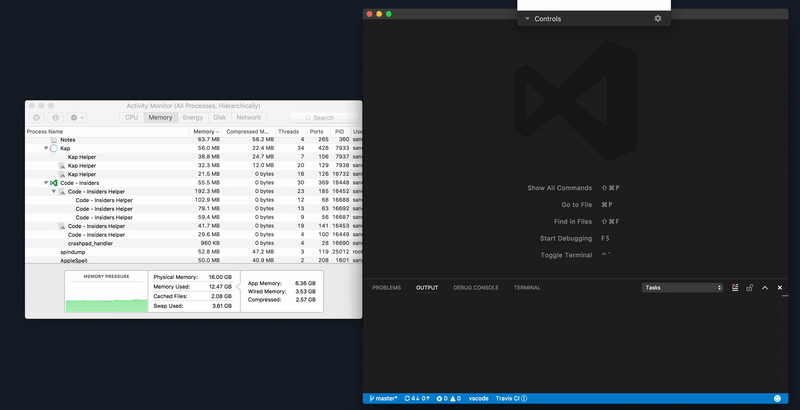Sort by the Memory column header

click(206, 132)
